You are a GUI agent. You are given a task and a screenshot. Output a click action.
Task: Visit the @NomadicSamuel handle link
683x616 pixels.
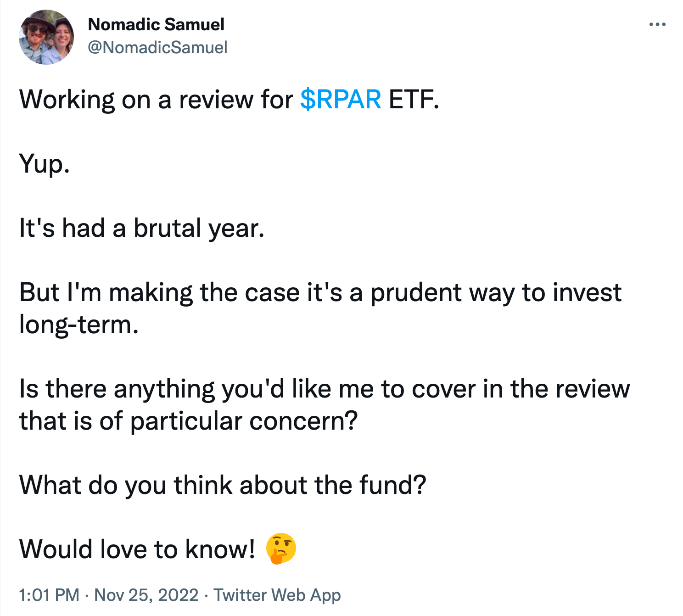pos(157,47)
